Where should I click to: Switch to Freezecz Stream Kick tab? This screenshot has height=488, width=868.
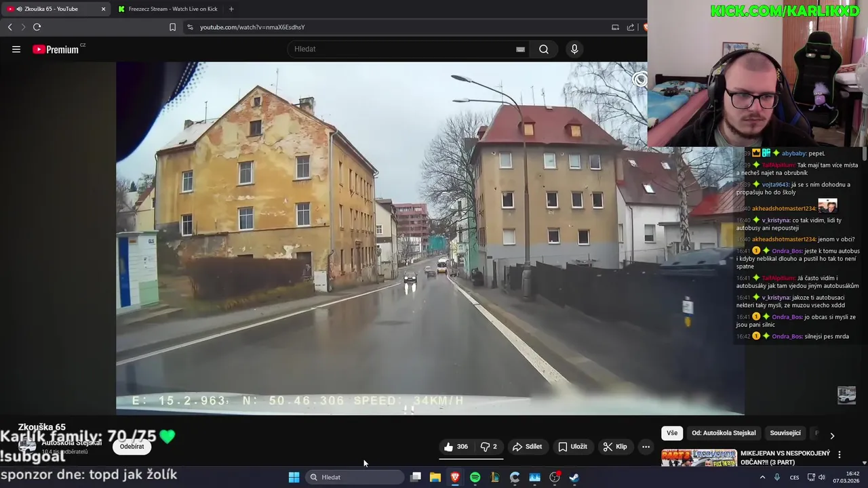click(167, 9)
